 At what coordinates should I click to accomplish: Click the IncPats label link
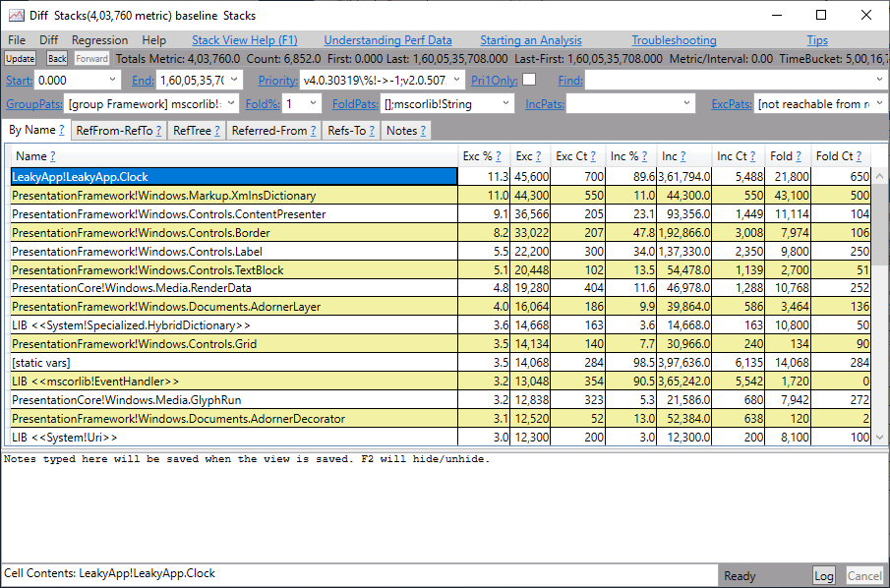click(x=545, y=104)
